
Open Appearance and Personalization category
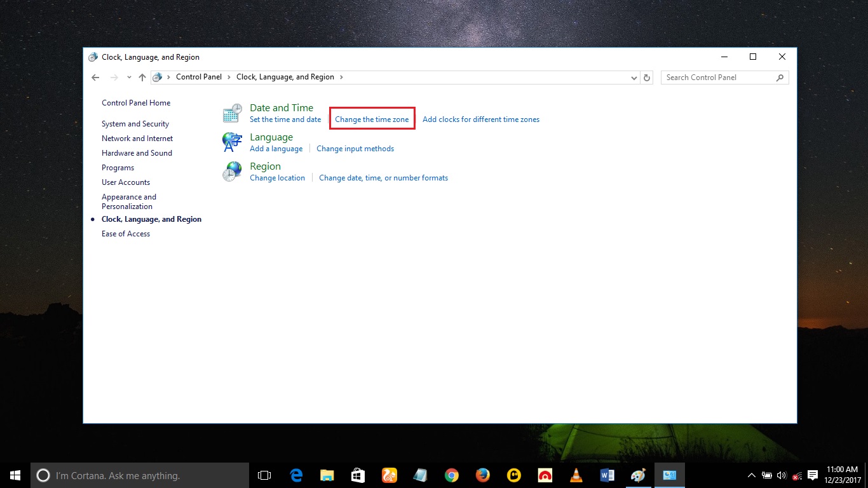pos(129,201)
